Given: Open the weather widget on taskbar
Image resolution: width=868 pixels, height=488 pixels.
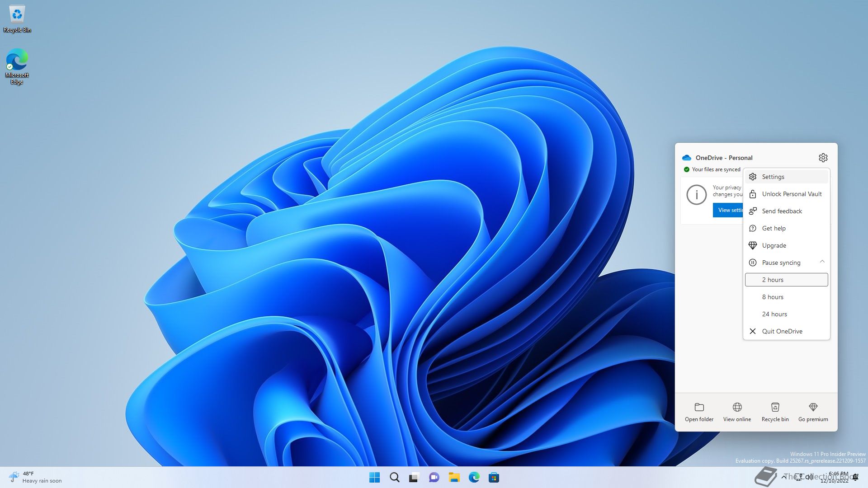Looking at the screenshot, I should (35, 477).
